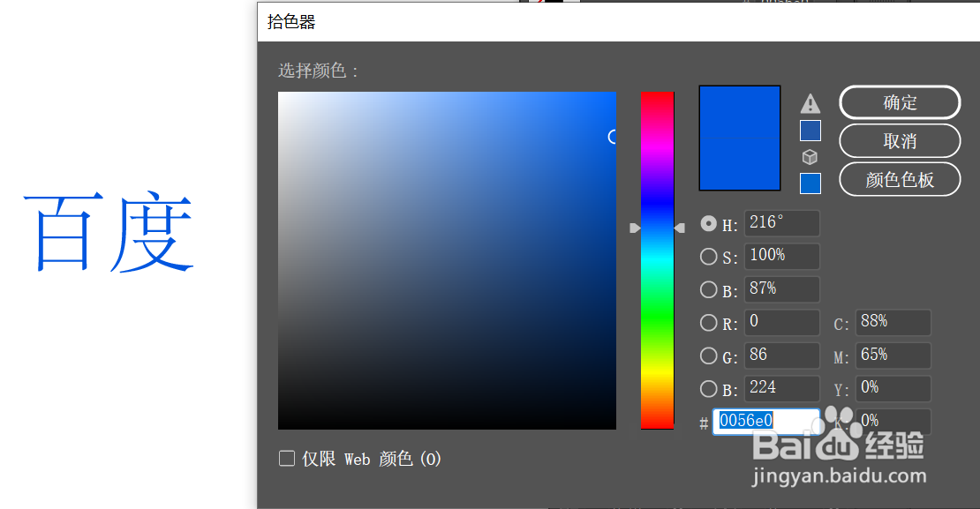
Task: Click the out-of-gamut warning triangle icon
Action: pyautogui.click(x=810, y=104)
